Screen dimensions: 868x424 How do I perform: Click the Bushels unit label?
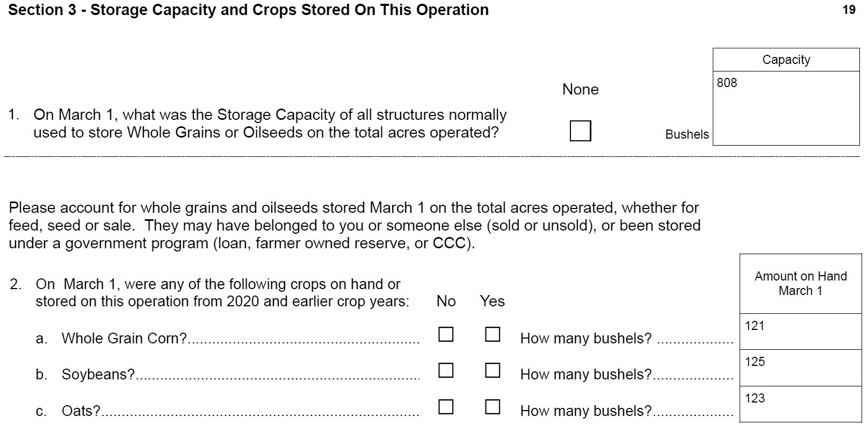pos(687,134)
